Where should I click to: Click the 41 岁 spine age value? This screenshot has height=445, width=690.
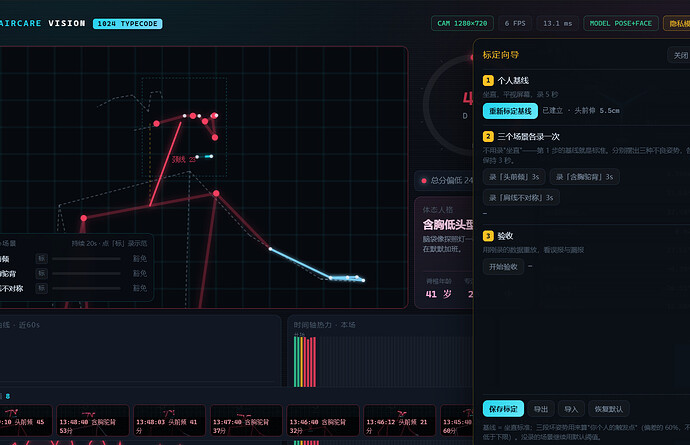(439, 294)
